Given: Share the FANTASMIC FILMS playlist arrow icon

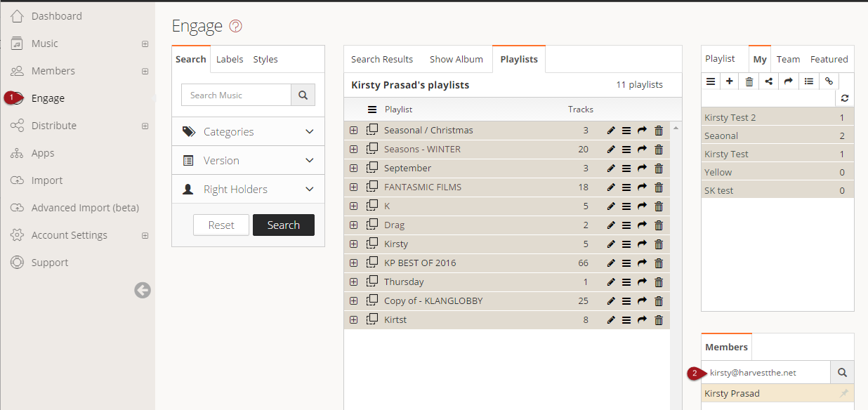Looking at the screenshot, I should pos(642,187).
